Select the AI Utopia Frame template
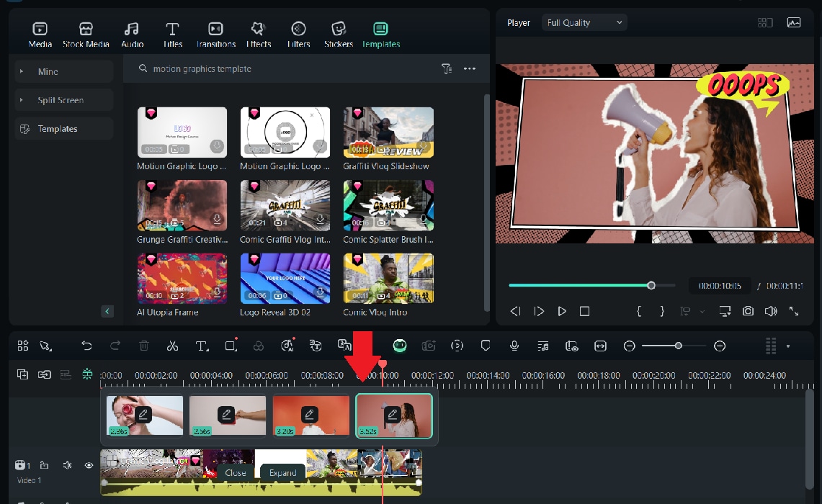The image size is (822, 504). [x=182, y=286]
